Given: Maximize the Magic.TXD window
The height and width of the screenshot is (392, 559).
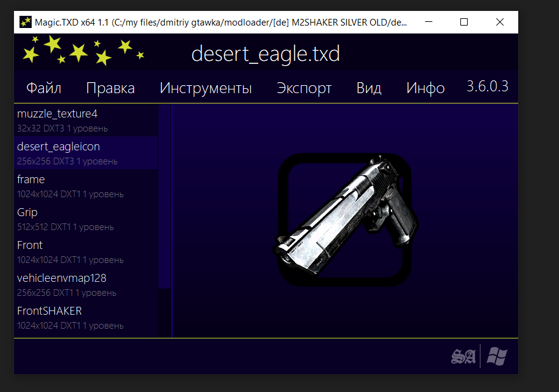Looking at the screenshot, I should click(x=464, y=22).
